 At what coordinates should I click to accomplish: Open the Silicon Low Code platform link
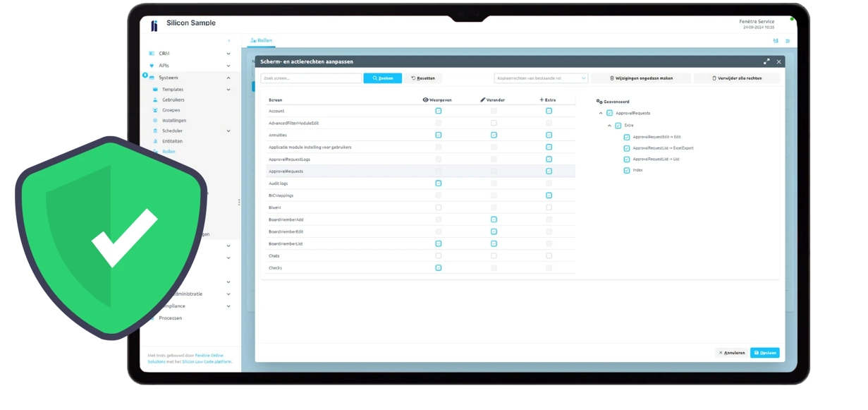tap(207, 361)
